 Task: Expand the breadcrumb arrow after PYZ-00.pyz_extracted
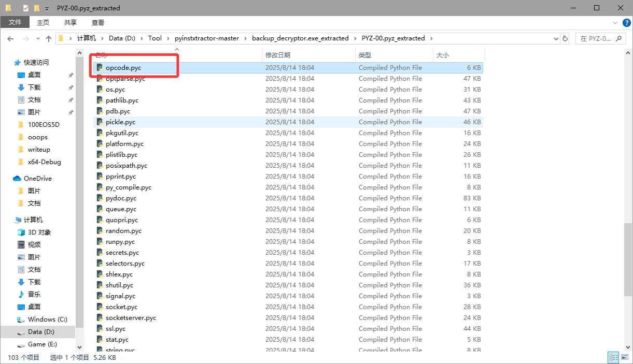pyautogui.click(x=431, y=38)
